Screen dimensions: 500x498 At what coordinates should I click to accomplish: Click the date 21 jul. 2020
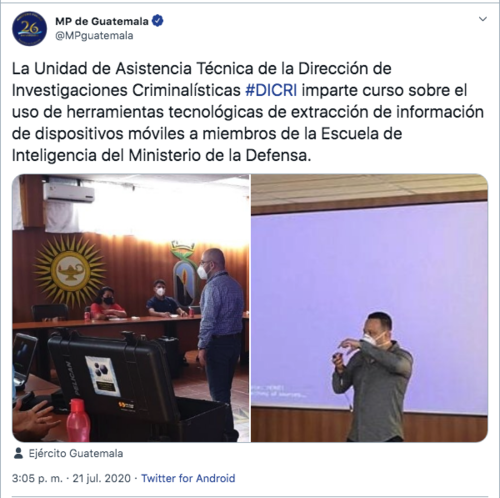(102, 478)
